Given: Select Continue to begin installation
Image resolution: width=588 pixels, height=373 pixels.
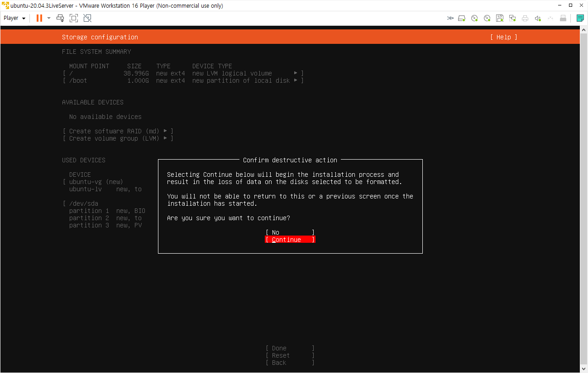Looking at the screenshot, I should coord(290,240).
